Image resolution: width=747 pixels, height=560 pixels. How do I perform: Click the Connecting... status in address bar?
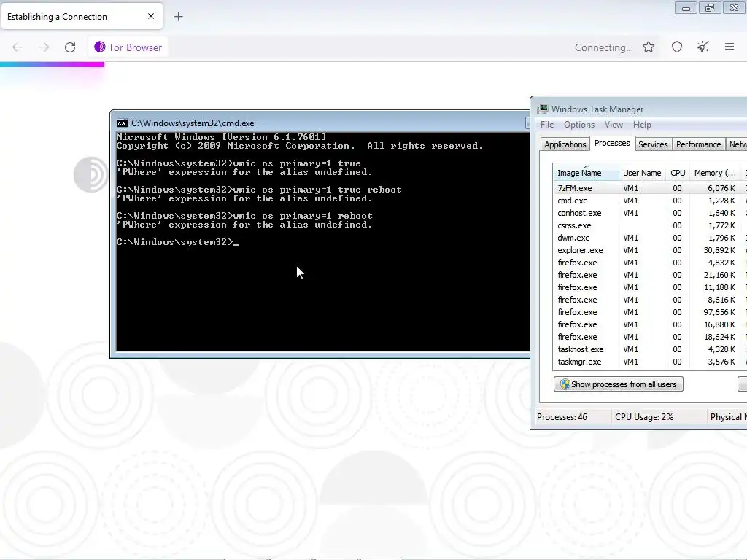pyautogui.click(x=603, y=47)
